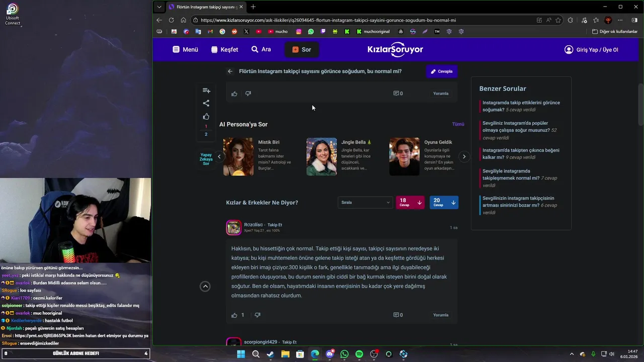Open the X bookmark icon

pos(247,31)
